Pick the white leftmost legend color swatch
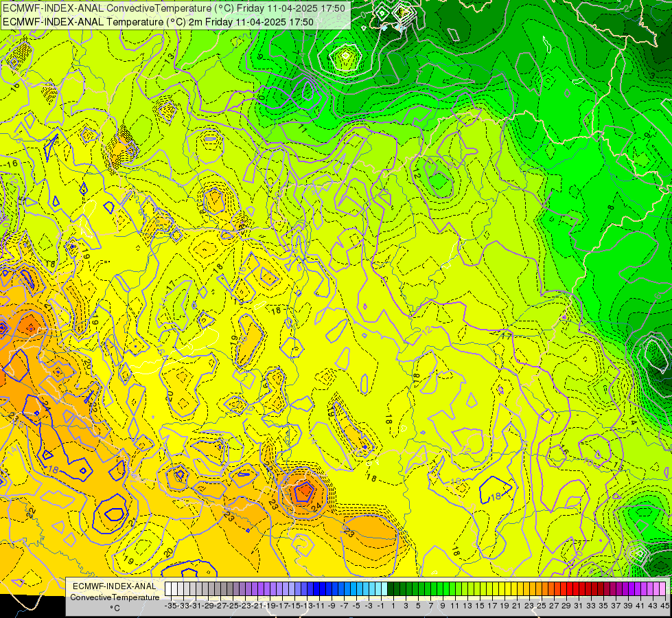This screenshot has height=618, width=672. coord(168,589)
